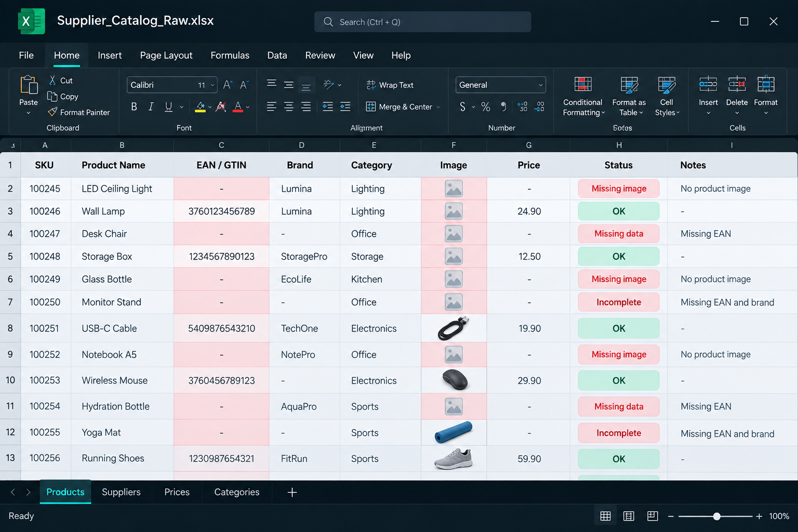Apply top vertical alignment
Viewport: 798px width, 532px height.
[x=271, y=84]
